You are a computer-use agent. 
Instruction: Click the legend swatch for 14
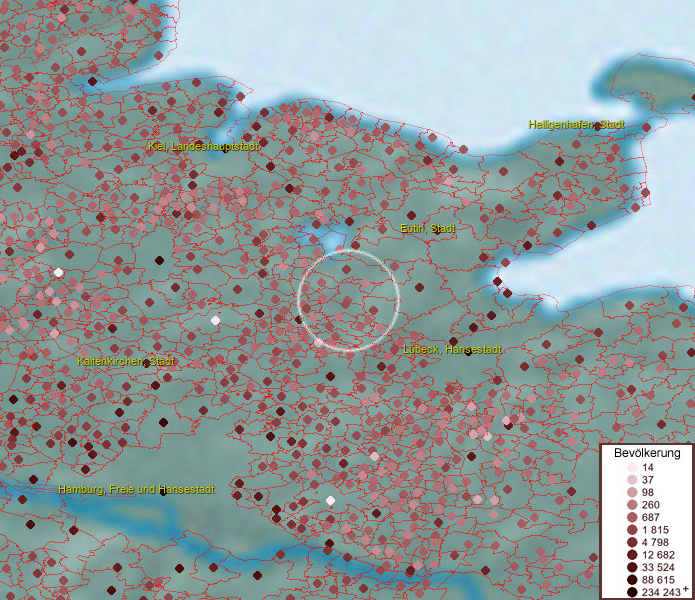tap(632, 467)
